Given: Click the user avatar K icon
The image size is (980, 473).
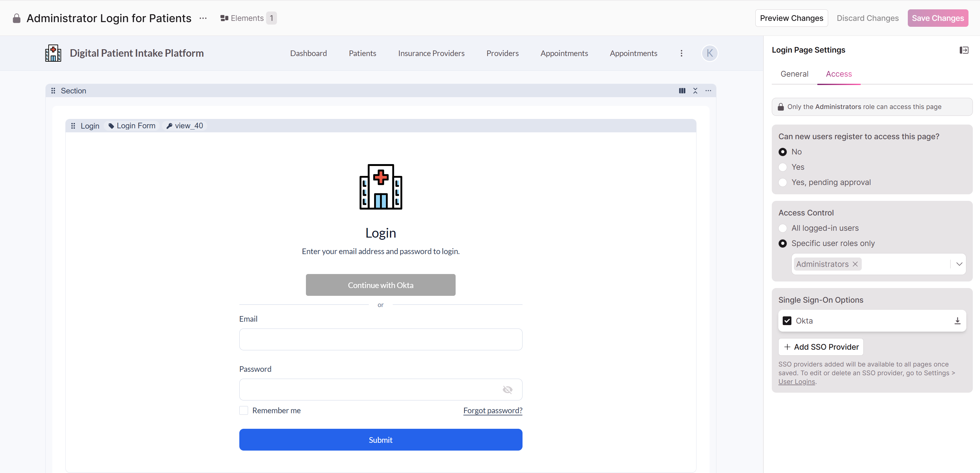Looking at the screenshot, I should tap(710, 53).
